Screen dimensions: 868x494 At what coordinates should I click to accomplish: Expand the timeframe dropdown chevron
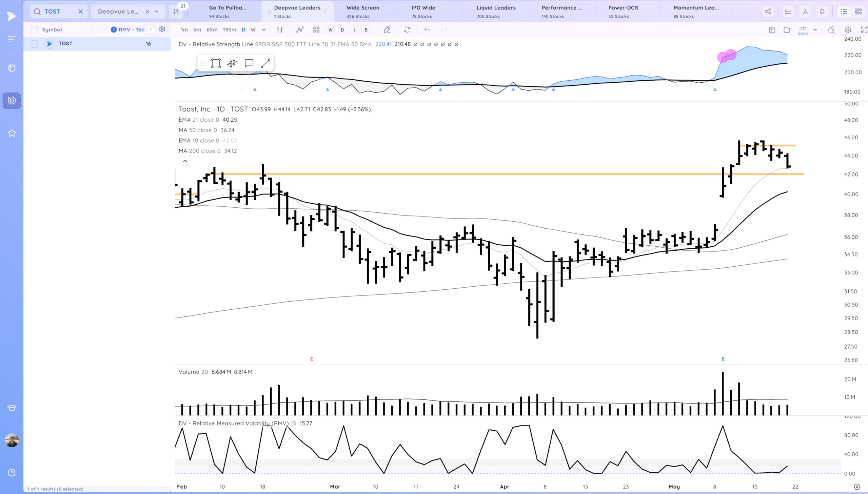click(263, 30)
